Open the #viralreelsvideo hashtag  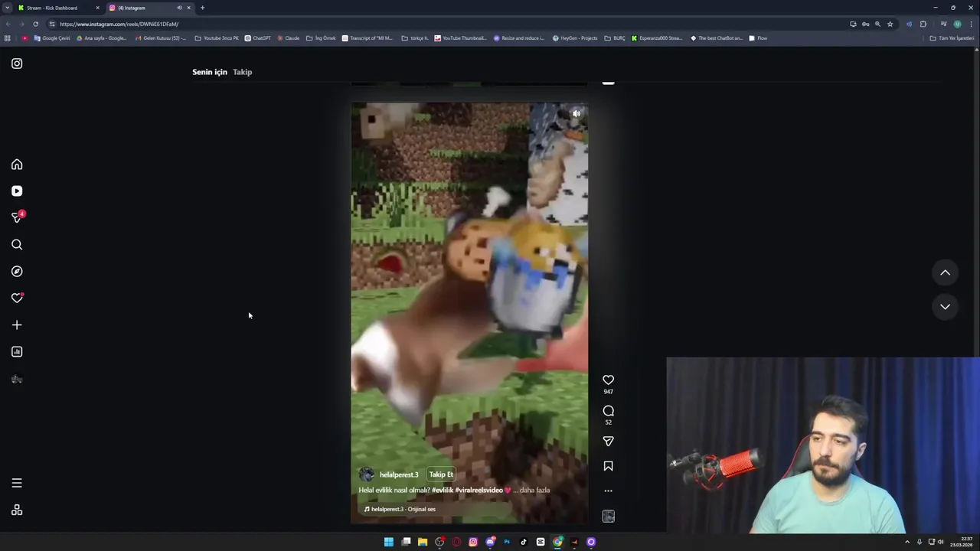click(x=479, y=490)
